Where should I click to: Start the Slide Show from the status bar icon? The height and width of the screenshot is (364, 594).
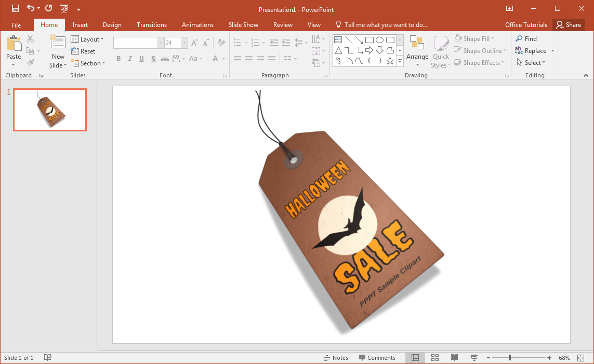pos(474,358)
